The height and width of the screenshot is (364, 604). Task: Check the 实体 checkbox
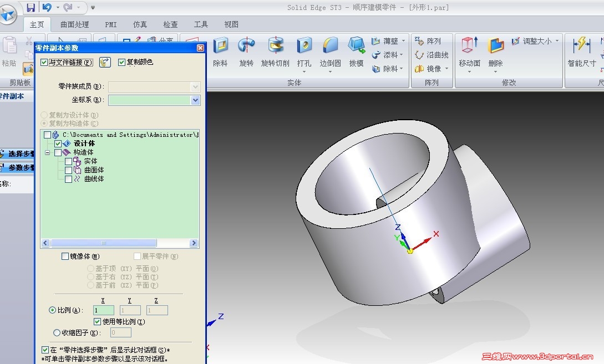click(68, 161)
